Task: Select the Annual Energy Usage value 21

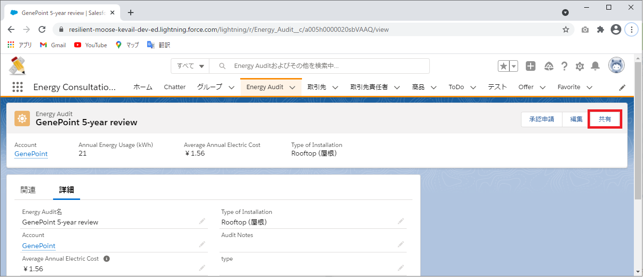Action: (82, 154)
